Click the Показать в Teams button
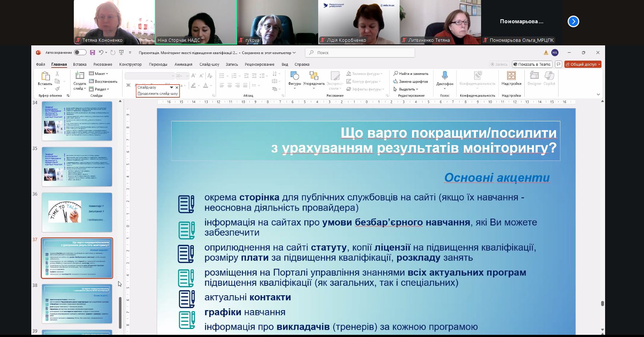Viewport: 644px width, 337px height. click(x=532, y=64)
